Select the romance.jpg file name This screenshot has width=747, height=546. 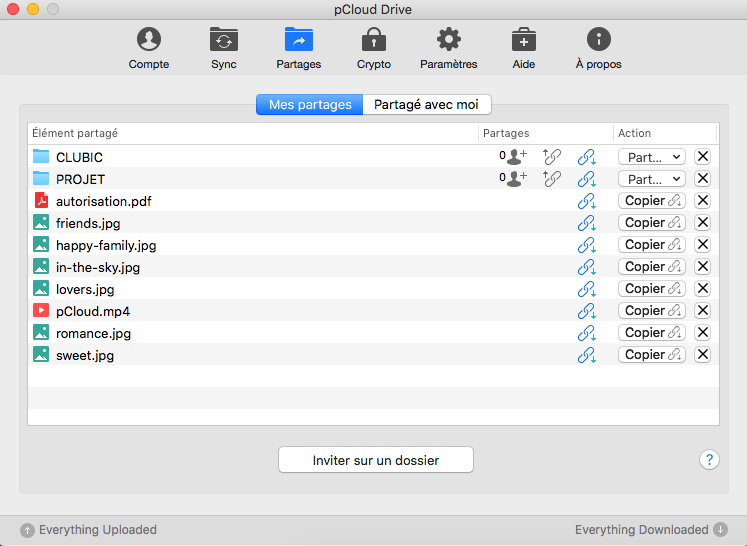93,334
